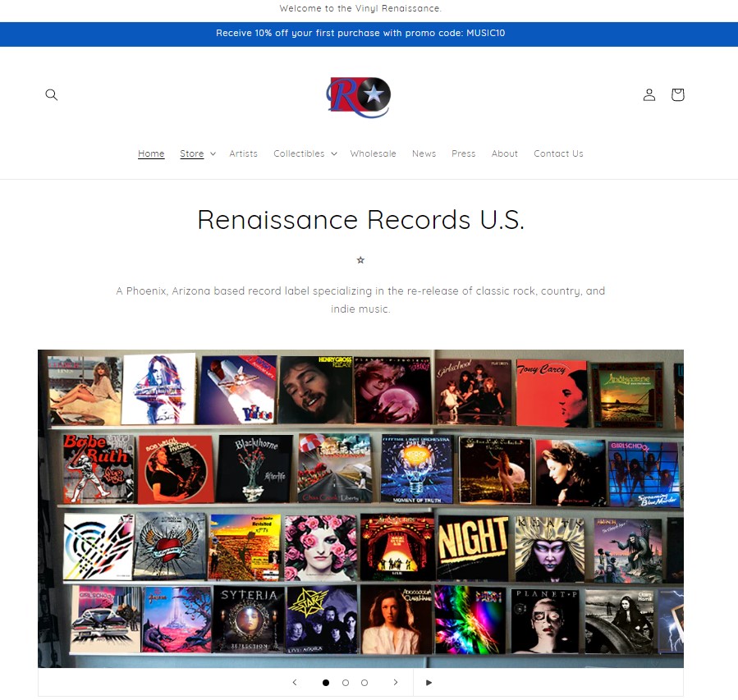Click the winged heart album cover
738x700 pixels.
[x=170, y=546]
